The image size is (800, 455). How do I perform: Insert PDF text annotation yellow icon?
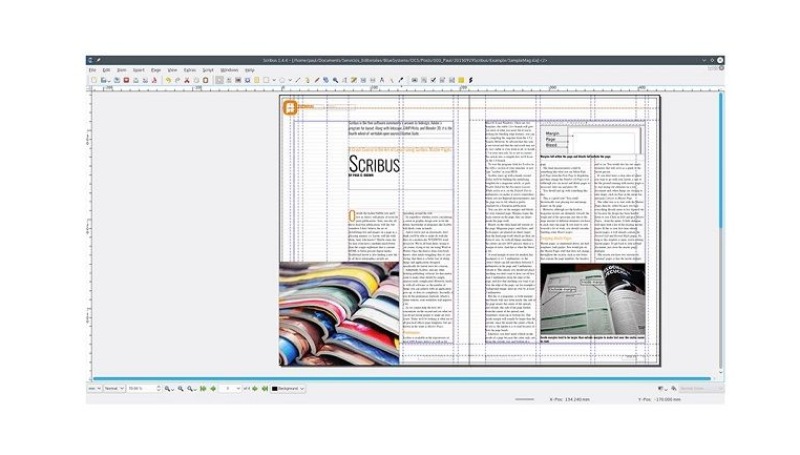click(x=461, y=80)
